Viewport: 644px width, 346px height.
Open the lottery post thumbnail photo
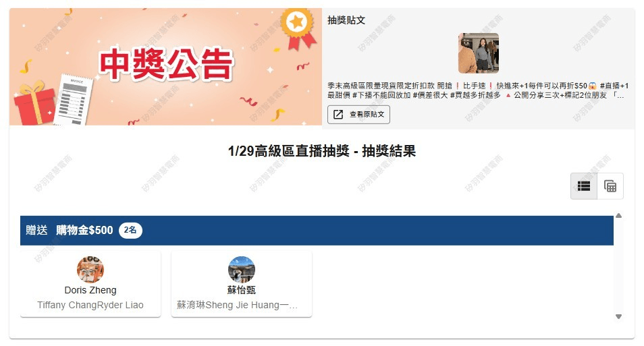click(x=479, y=53)
